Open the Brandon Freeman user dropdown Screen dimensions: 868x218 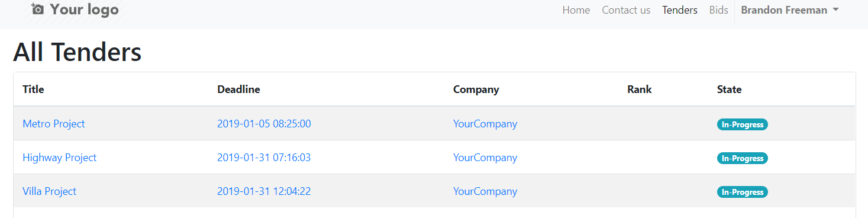click(x=789, y=10)
